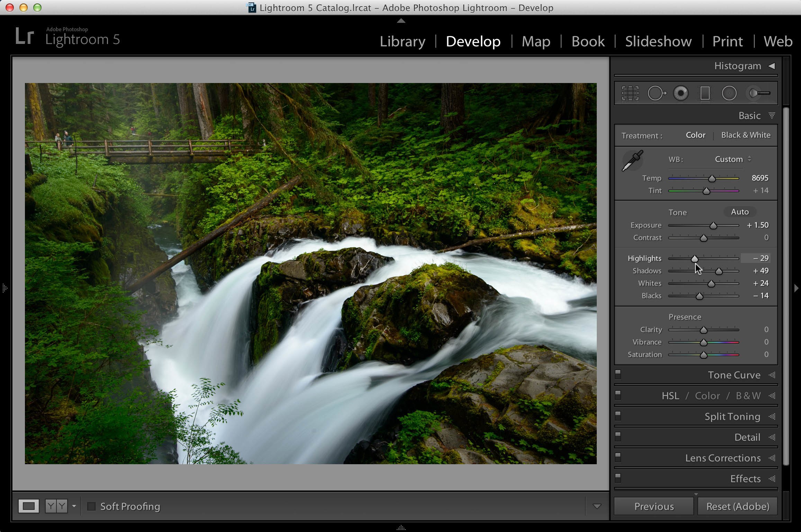This screenshot has width=801, height=532.
Task: Click the Auto tone button
Action: 740,212
